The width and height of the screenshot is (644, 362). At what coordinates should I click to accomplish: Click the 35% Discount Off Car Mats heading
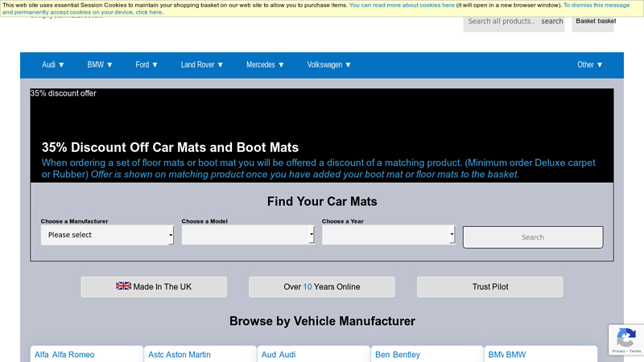tap(170, 147)
